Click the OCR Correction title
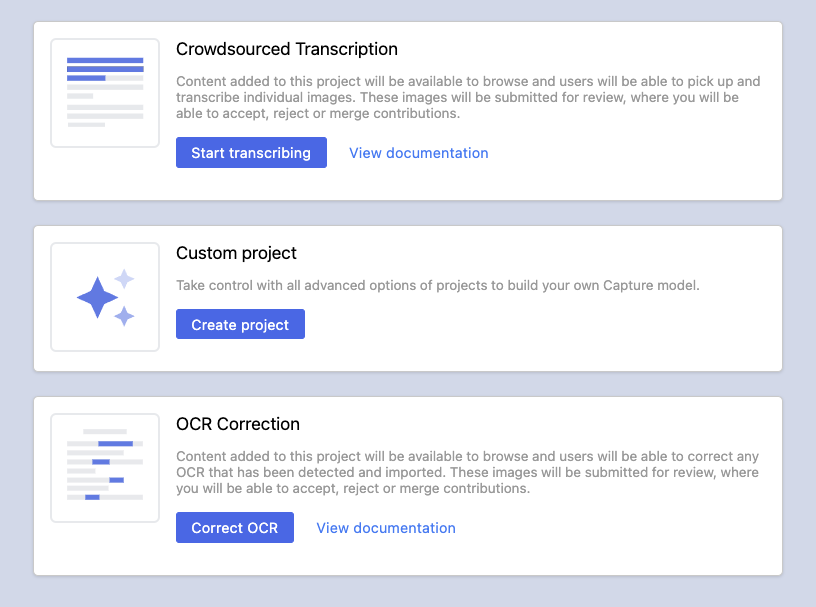816x607 pixels. click(239, 424)
